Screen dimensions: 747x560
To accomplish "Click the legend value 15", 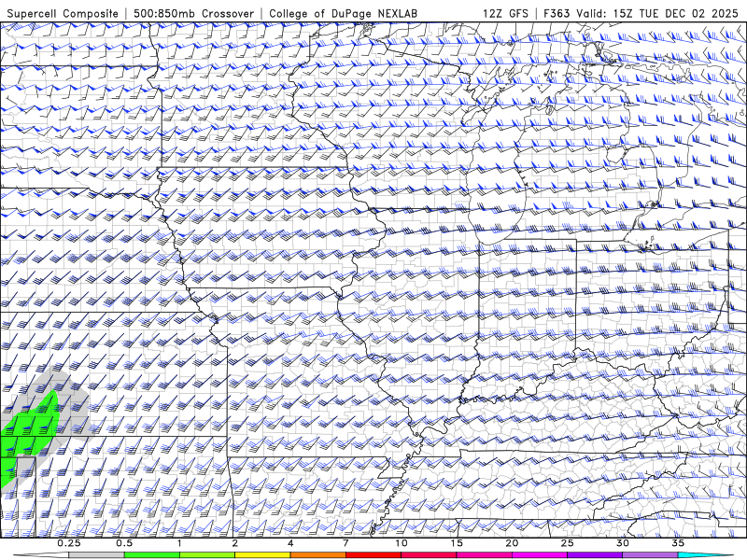I will pos(457,543).
